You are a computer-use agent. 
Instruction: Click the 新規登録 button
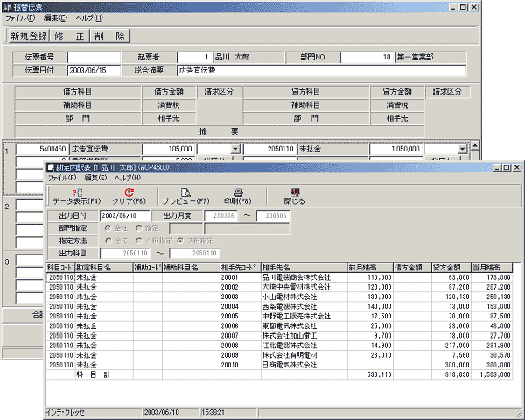click(x=29, y=36)
